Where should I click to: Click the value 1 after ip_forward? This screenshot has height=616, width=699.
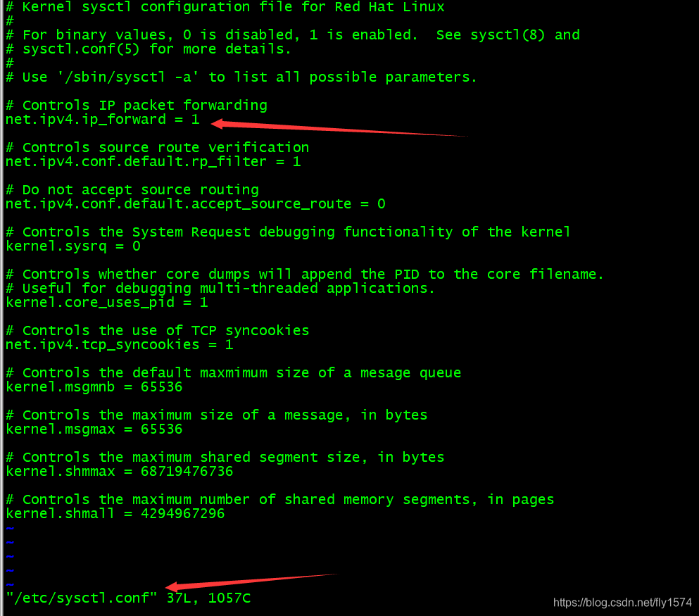pyautogui.click(x=195, y=119)
